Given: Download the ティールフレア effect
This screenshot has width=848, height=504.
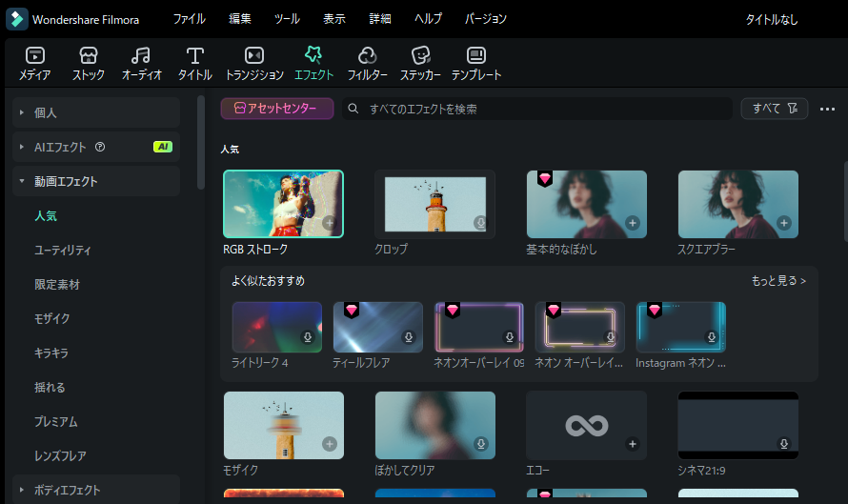Looking at the screenshot, I should point(409,337).
